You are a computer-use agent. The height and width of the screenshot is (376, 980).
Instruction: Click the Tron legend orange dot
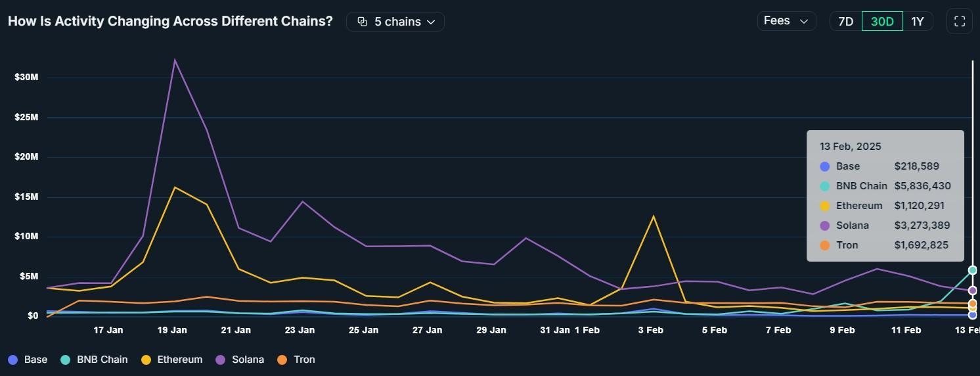282,360
